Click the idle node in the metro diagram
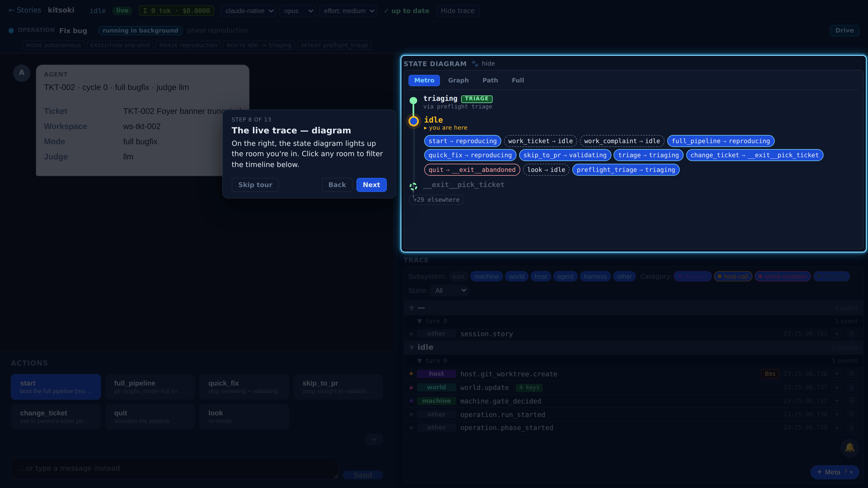Screen dimensions: 868x488 (x=413, y=121)
